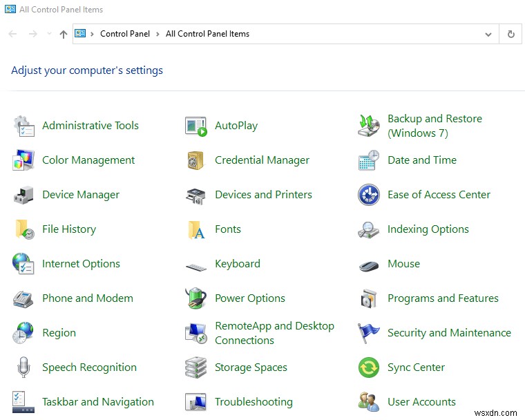This screenshot has height=420, width=525.
Task: Click the Devices and Printers icon
Action: pos(196,196)
